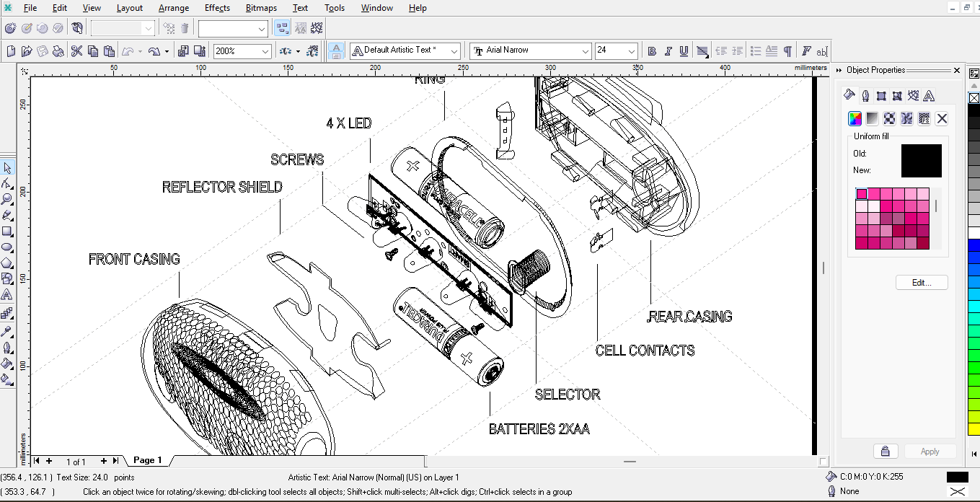Viewport: 980px width, 502px height.
Task: Click the Edit... button
Action: point(922,283)
